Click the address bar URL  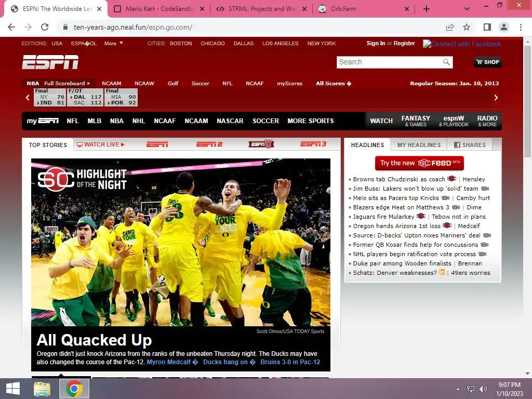point(133,27)
